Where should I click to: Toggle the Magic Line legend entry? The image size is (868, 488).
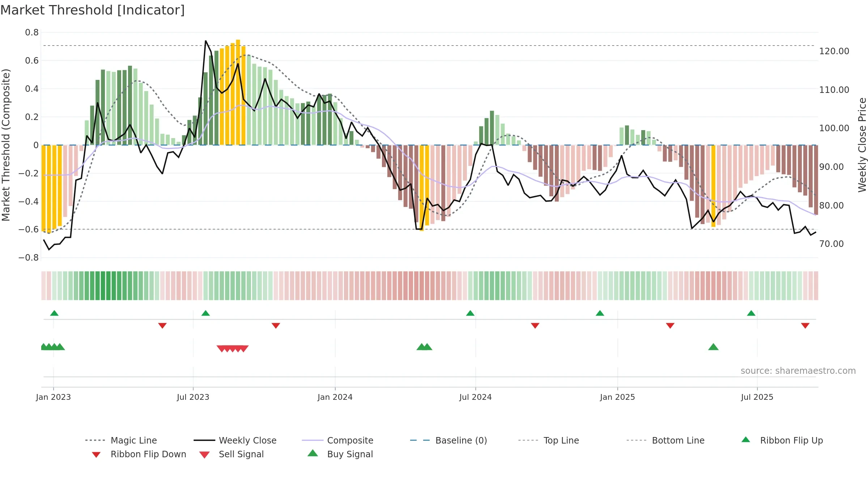coord(121,440)
